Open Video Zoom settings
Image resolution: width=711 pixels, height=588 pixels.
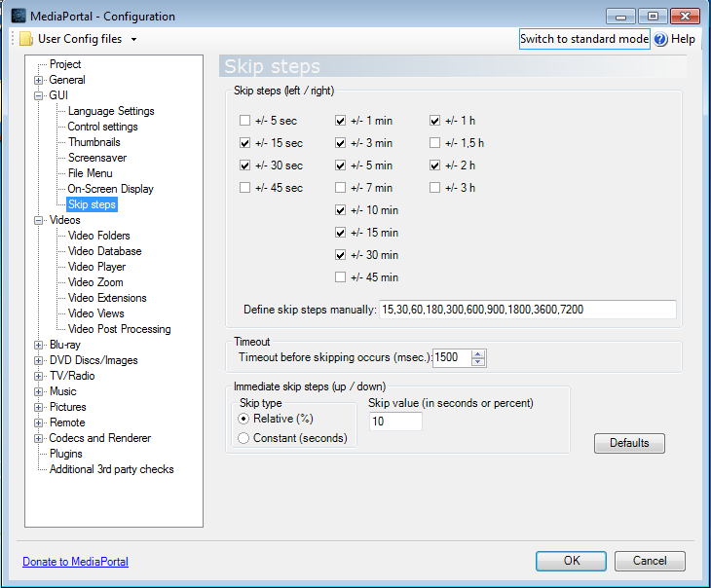pos(95,282)
